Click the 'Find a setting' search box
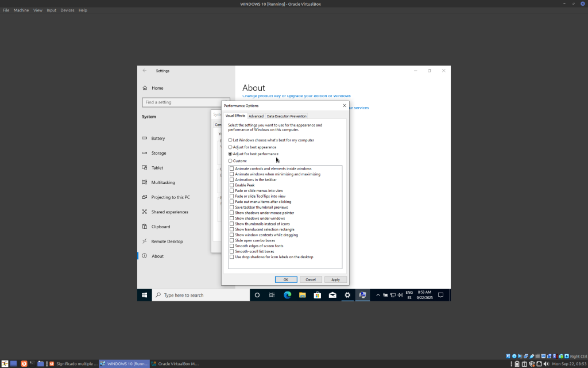 coord(185,102)
